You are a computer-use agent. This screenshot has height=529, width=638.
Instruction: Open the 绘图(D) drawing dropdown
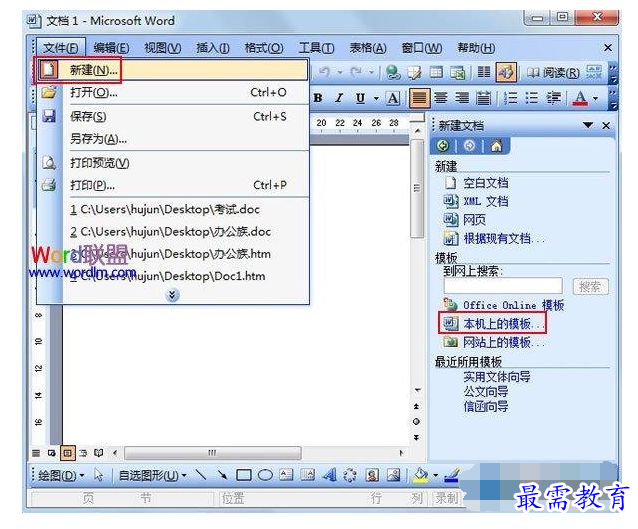click(61, 475)
